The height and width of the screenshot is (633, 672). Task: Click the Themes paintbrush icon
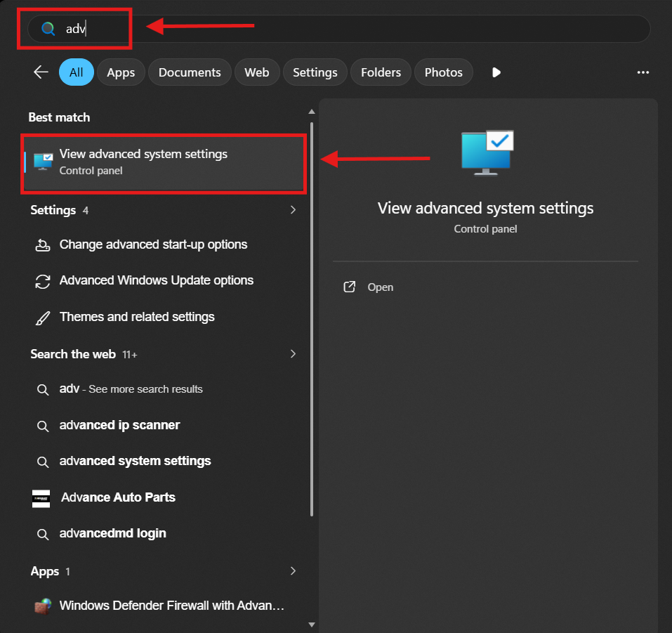point(42,318)
